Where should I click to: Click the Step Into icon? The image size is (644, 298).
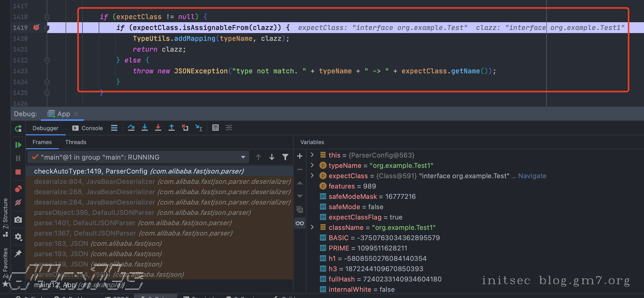[145, 128]
